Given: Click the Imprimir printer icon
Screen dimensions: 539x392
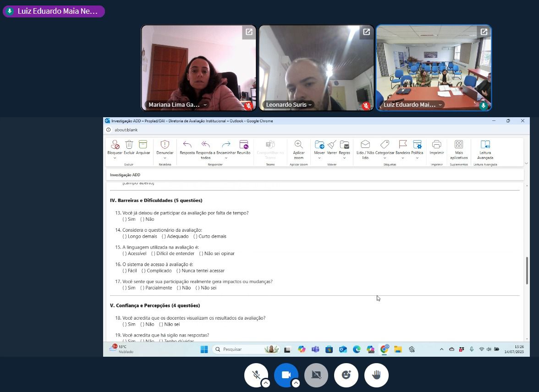Looking at the screenshot, I should pos(436,145).
